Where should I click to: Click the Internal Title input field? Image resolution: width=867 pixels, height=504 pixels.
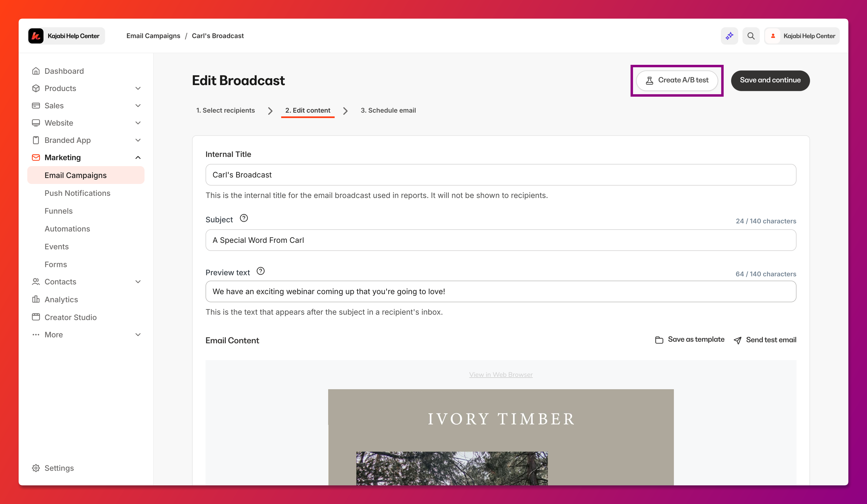click(500, 175)
